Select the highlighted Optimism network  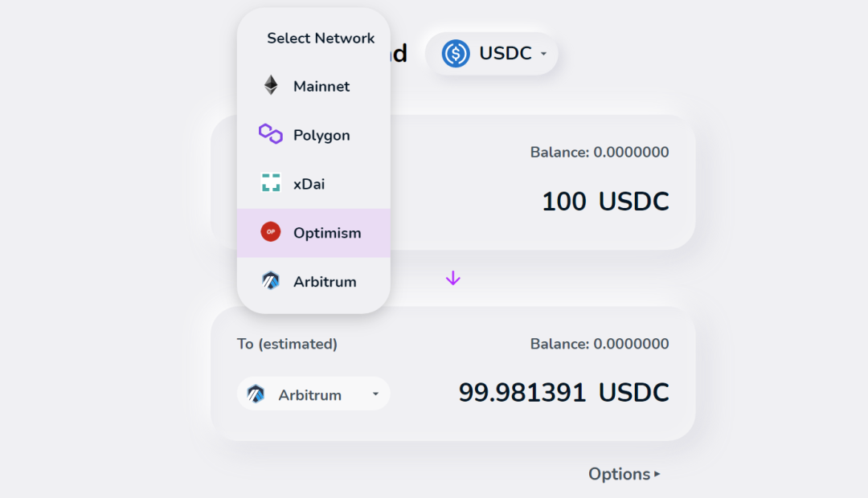click(313, 233)
